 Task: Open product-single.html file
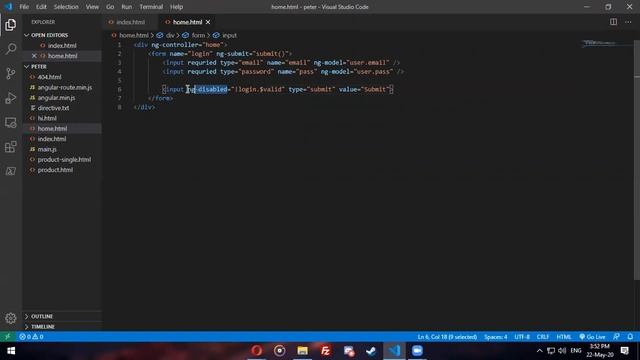[64, 160]
